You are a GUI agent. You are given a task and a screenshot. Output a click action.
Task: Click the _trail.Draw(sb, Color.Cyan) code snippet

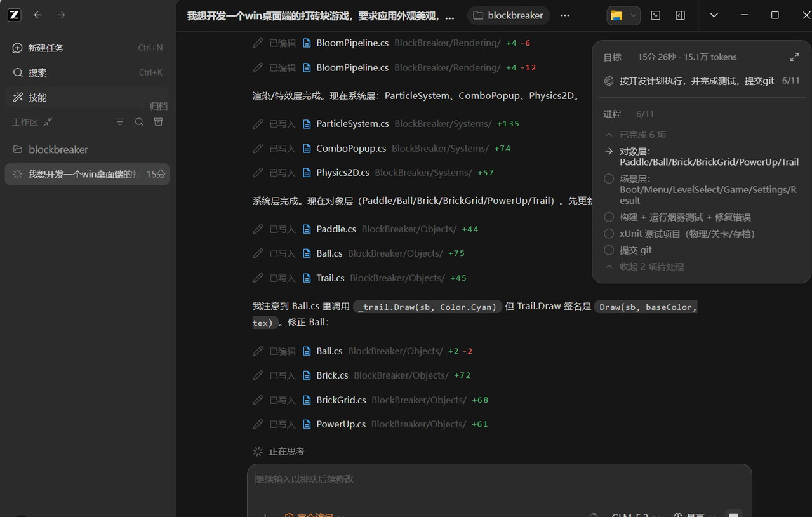pyautogui.click(x=427, y=307)
